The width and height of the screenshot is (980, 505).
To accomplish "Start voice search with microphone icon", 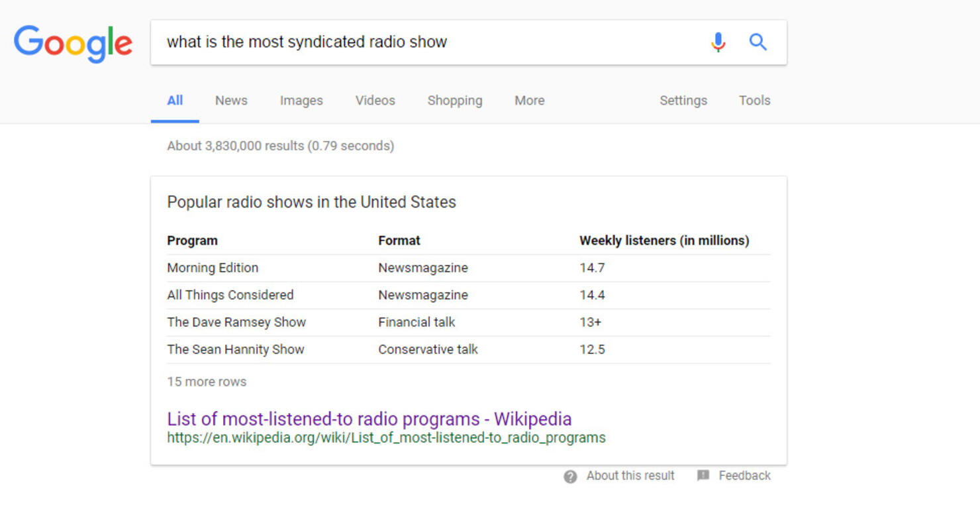I will point(718,42).
